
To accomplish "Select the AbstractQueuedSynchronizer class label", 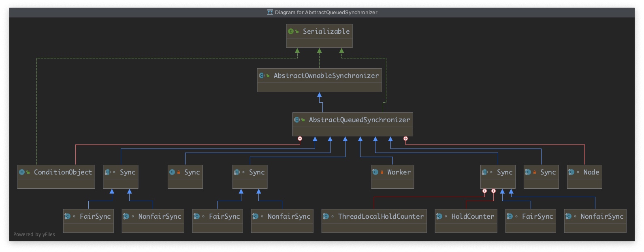I will pyautogui.click(x=359, y=120).
